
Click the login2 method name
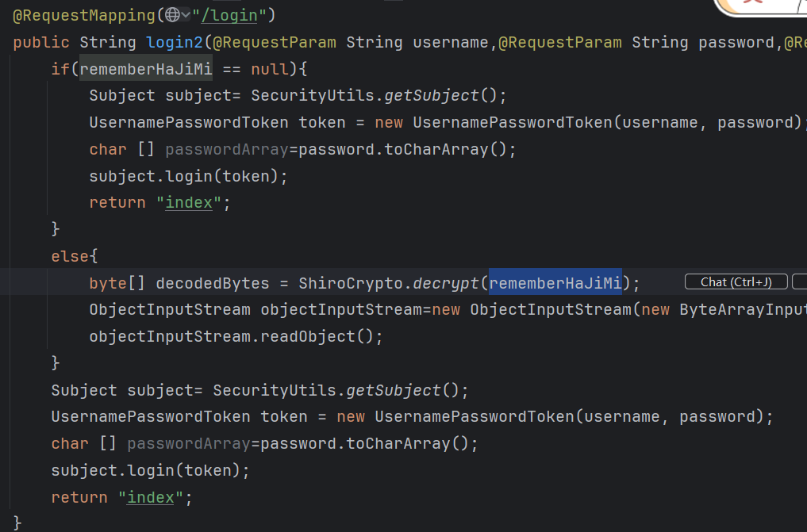(x=174, y=42)
